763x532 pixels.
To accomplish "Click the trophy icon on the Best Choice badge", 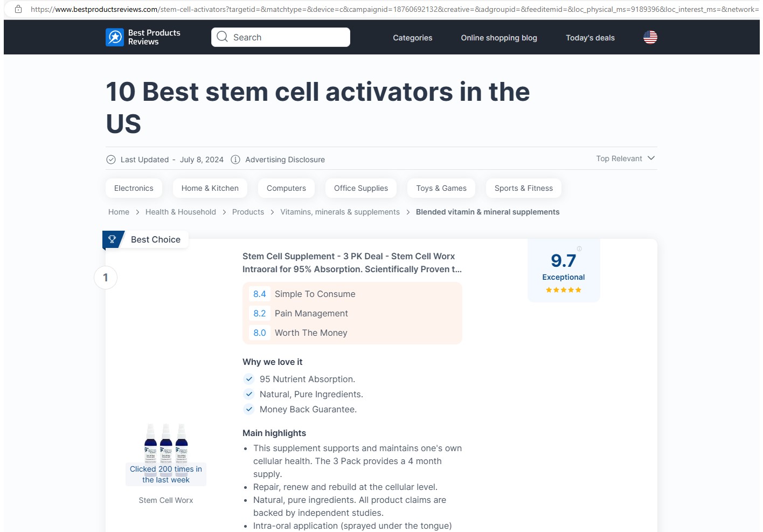I will (113, 239).
